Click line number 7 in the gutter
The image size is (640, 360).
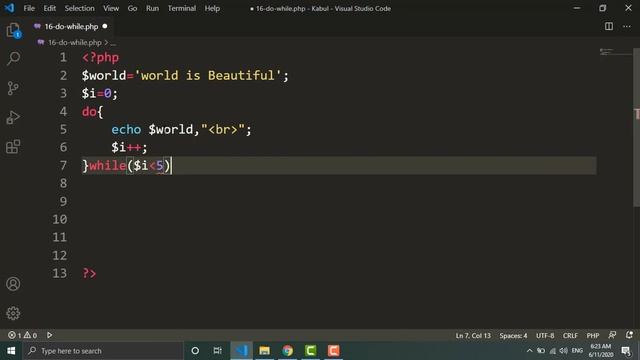[x=63, y=165]
